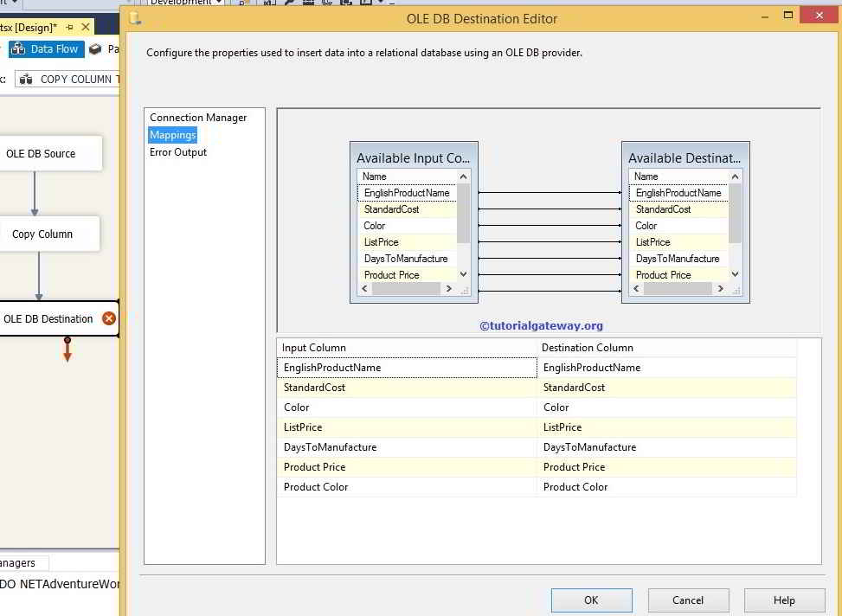This screenshot has height=616, width=842.
Task: Click OK to confirm the destination mappings
Action: click(591, 600)
